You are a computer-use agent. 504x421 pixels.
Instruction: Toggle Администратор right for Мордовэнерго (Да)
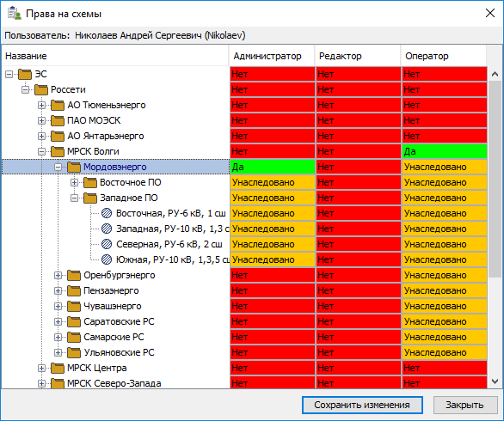(x=273, y=167)
